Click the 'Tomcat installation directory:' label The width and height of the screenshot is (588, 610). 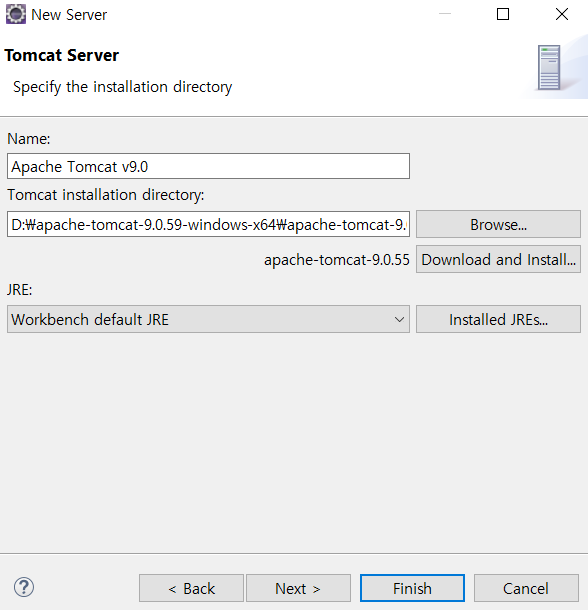pyautogui.click(x=105, y=195)
